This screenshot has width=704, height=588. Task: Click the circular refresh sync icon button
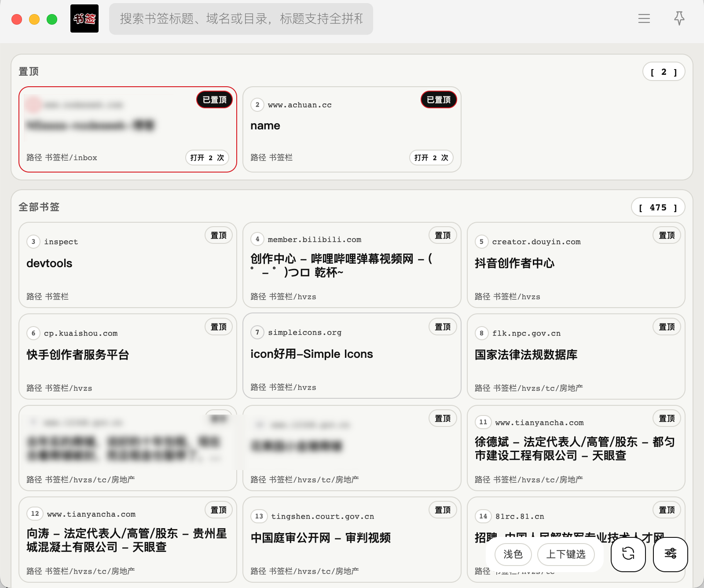tap(628, 554)
